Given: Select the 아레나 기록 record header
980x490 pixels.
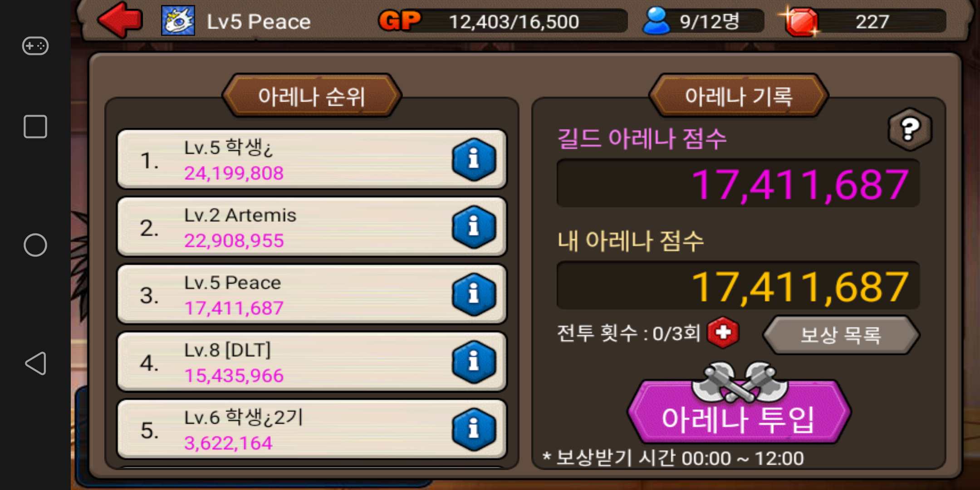Looking at the screenshot, I should coord(739,96).
